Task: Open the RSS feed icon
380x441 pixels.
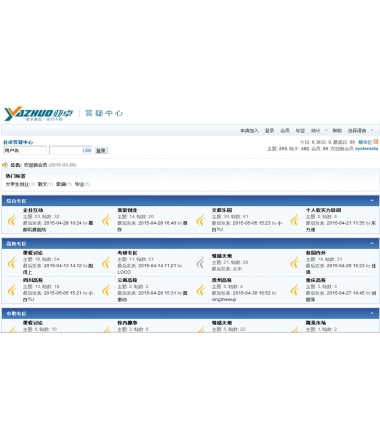Action: [x=376, y=142]
